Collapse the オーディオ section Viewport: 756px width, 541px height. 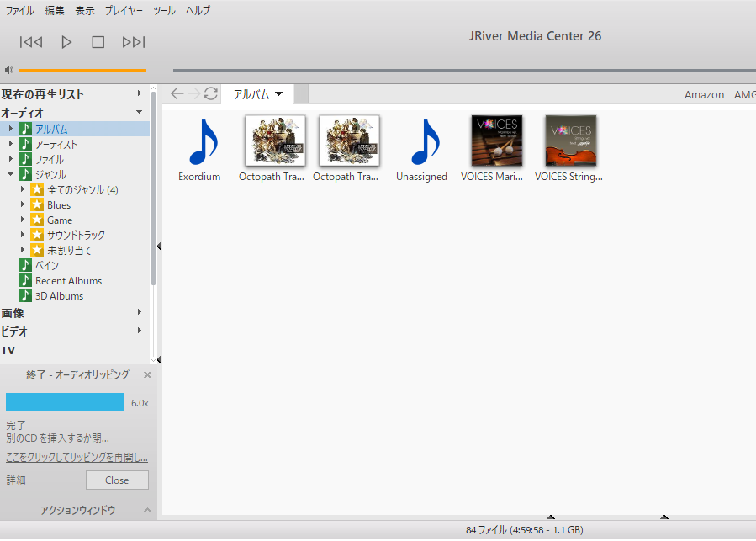(x=140, y=112)
